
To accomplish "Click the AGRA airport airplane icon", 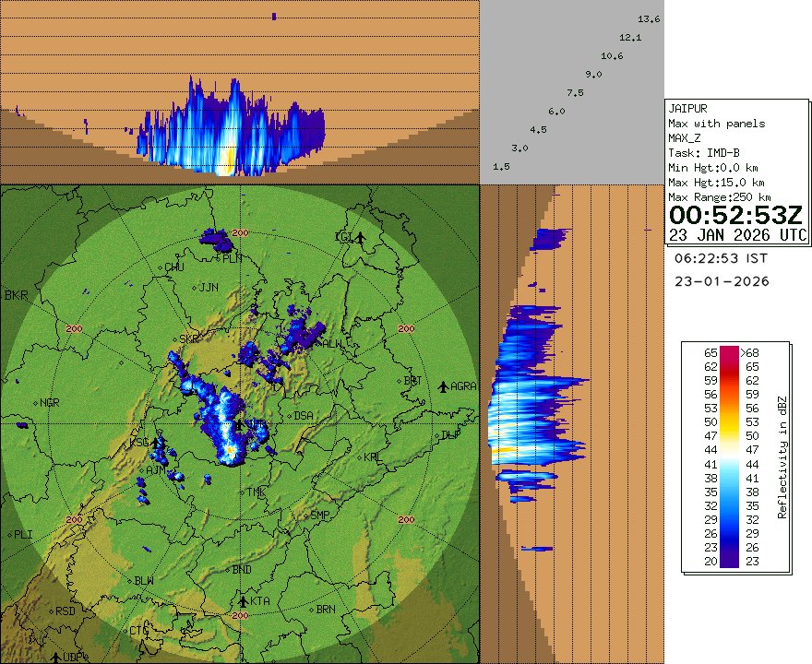I will [443, 385].
